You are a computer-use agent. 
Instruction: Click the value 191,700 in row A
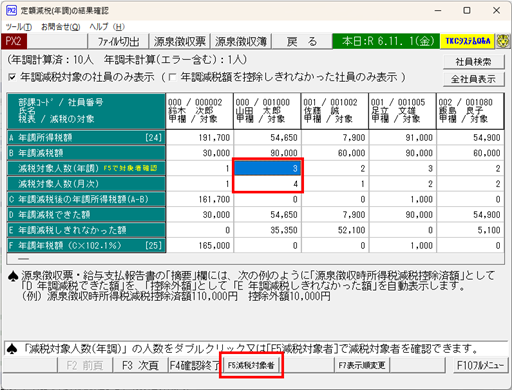pyautogui.click(x=214, y=138)
